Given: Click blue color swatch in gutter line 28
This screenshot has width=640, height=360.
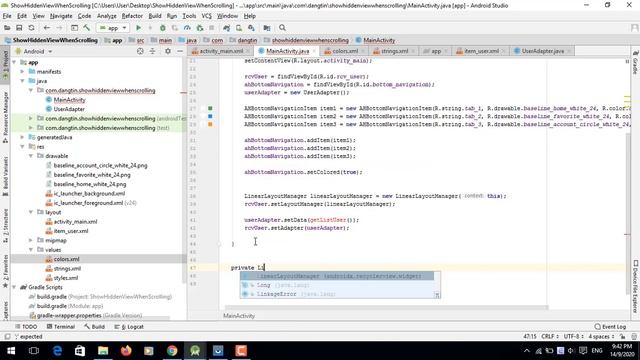Looking at the screenshot, I should tap(210, 116).
